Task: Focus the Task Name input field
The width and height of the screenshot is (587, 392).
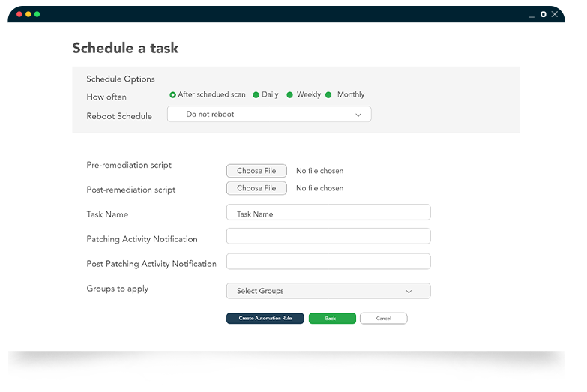Action: (x=328, y=212)
